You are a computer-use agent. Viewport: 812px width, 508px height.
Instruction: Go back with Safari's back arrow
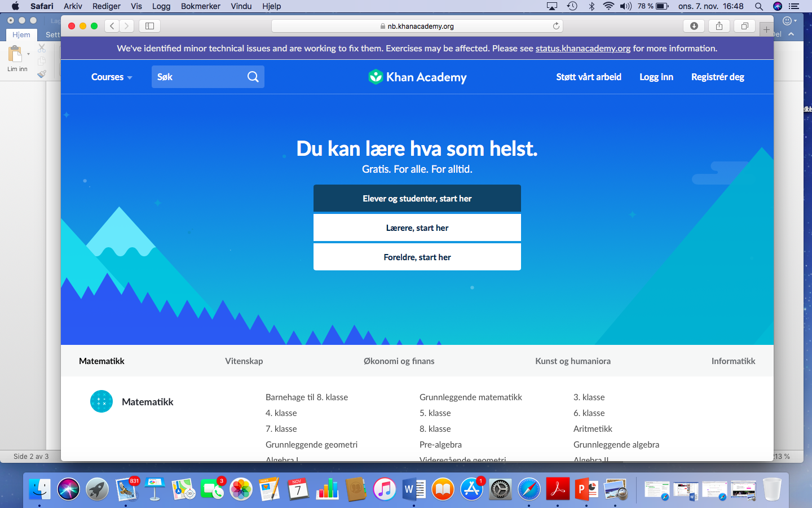[112, 26]
